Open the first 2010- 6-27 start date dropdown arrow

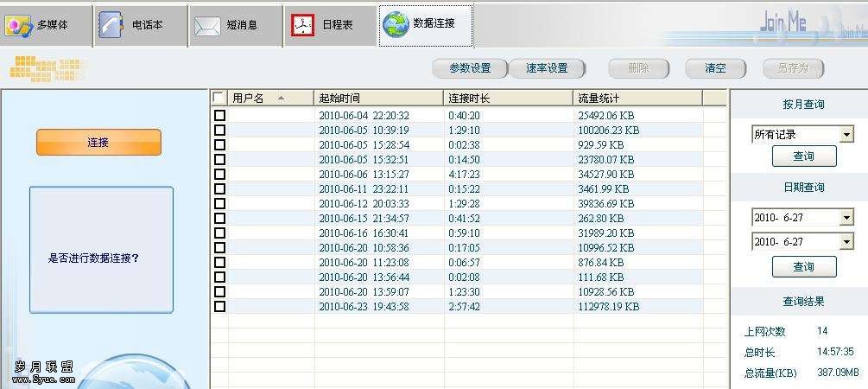click(846, 218)
